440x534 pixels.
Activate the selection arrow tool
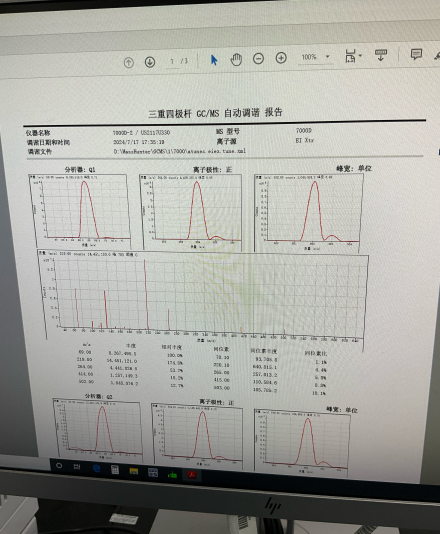214,60
